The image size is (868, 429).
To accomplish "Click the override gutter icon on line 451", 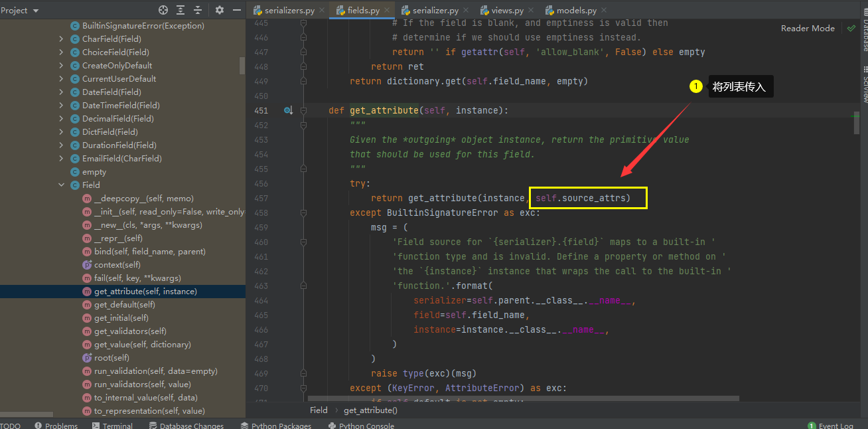I will [x=288, y=110].
